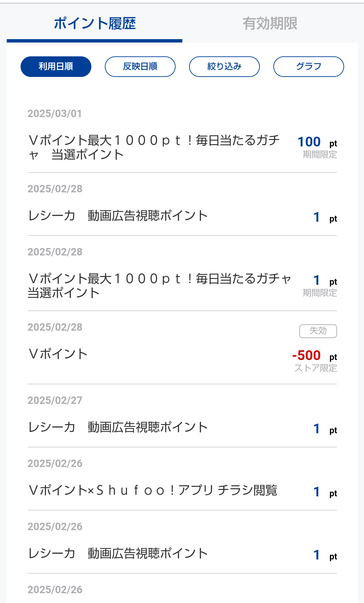Show the グラフ view
Viewport: 364px width, 603px height.
[x=309, y=66]
